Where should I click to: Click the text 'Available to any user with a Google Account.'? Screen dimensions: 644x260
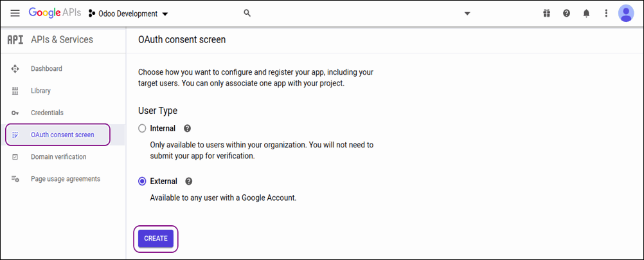pyautogui.click(x=223, y=198)
